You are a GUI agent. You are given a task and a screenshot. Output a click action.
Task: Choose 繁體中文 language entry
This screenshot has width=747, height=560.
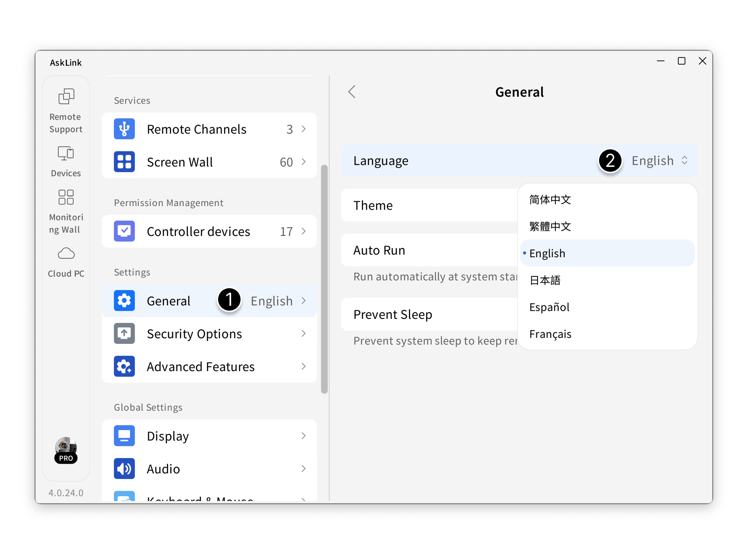coord(550,227)
